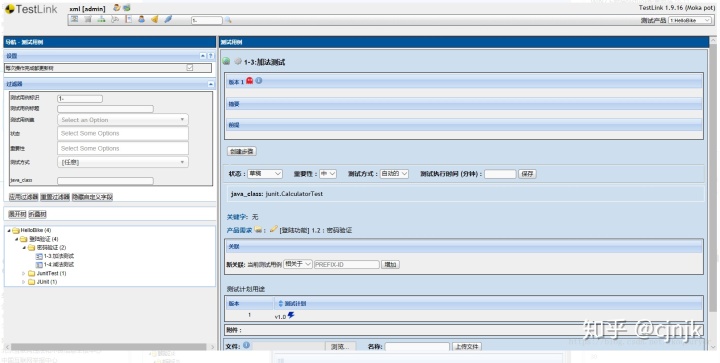Click the sort arrows on 测试计划 column
The image size is (720, 363).
coord(281,303)
